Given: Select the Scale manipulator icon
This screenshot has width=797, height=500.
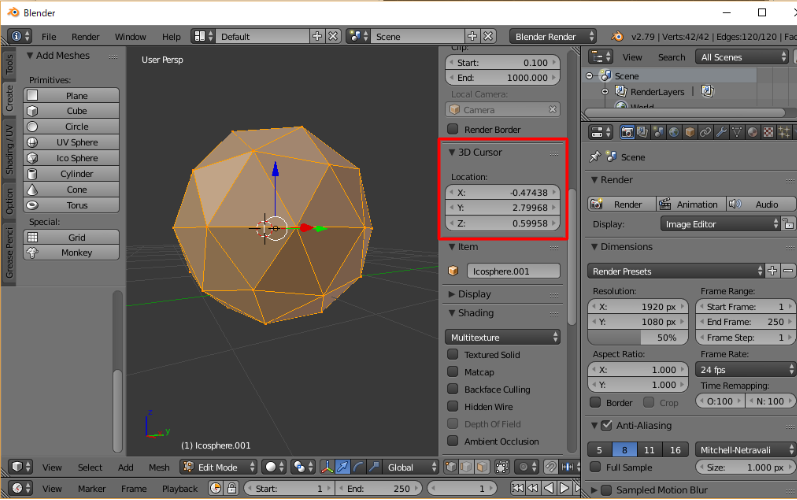Looking at the screenshot, I should [x=374, y=467].
